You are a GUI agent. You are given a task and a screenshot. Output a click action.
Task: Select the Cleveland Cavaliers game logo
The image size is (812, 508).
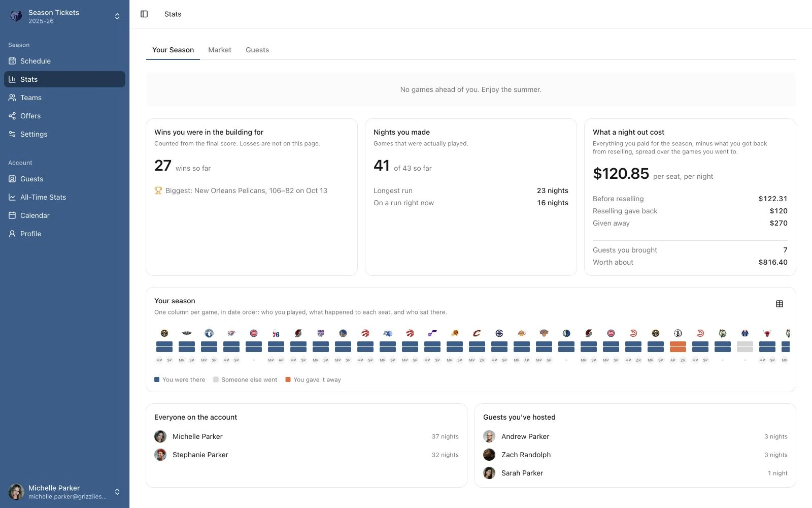pos(477,333)
